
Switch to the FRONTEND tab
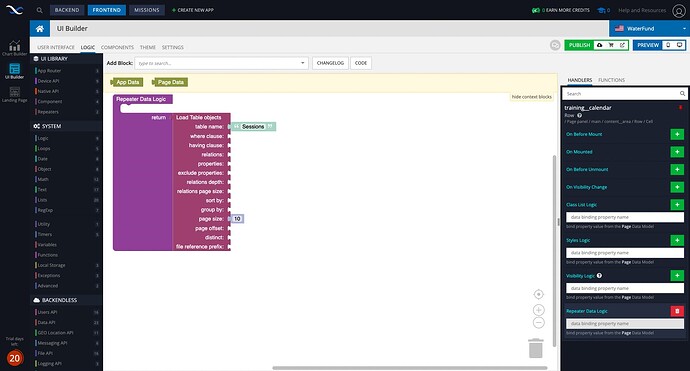point(106,10)
